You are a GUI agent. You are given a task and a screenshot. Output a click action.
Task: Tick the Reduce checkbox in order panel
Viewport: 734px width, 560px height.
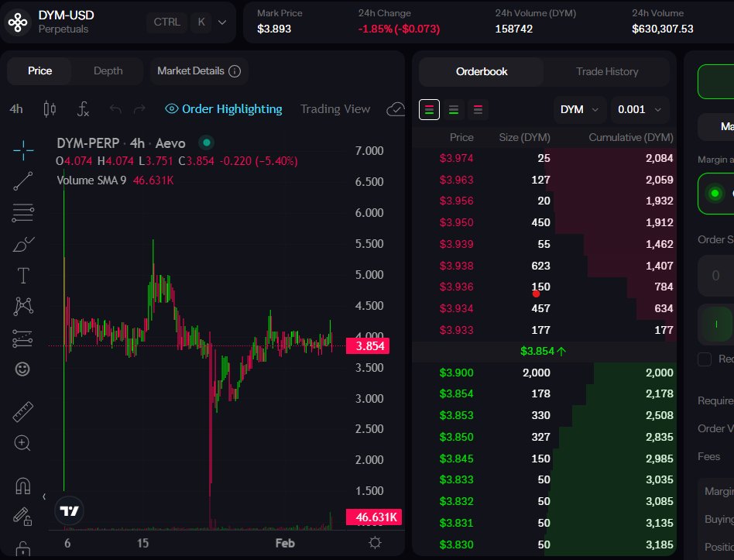pos(705,359)
